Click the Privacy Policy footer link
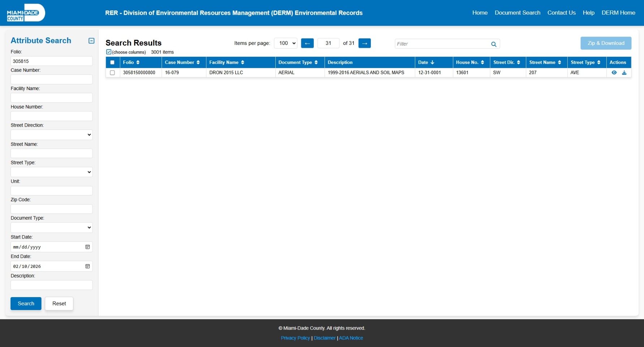Image resolution: width=644 pixels, height=347 pixels. 295,338
